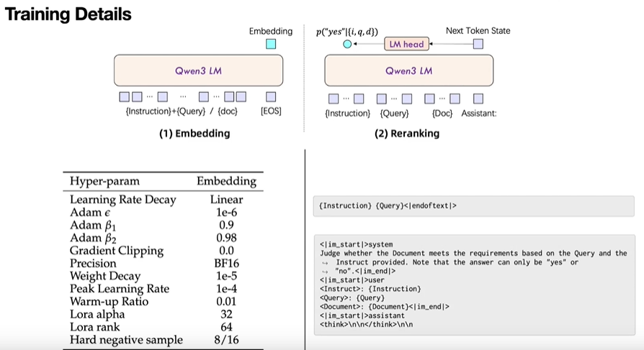Viewport: 644px width, 350px height.
Task: Select the Qwen3 LM box above Embedding
Action: 198,71
